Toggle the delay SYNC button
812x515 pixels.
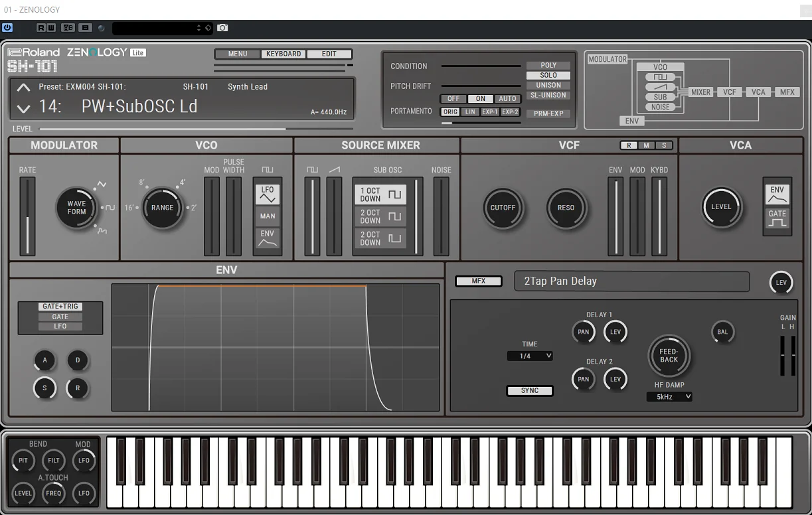coord(530,391)
